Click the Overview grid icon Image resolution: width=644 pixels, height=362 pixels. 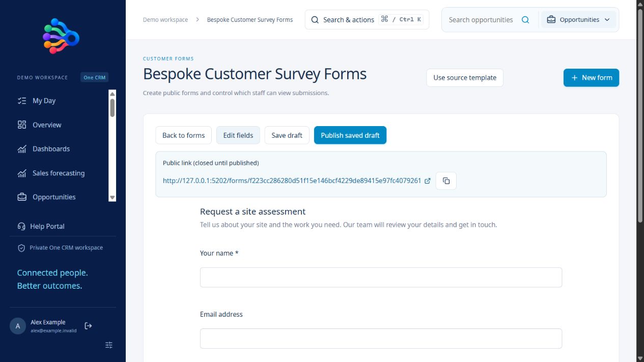pos(22,125)
